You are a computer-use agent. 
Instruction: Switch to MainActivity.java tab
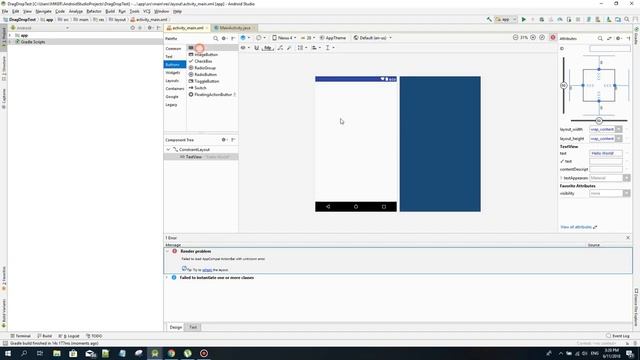pos(235,28)
